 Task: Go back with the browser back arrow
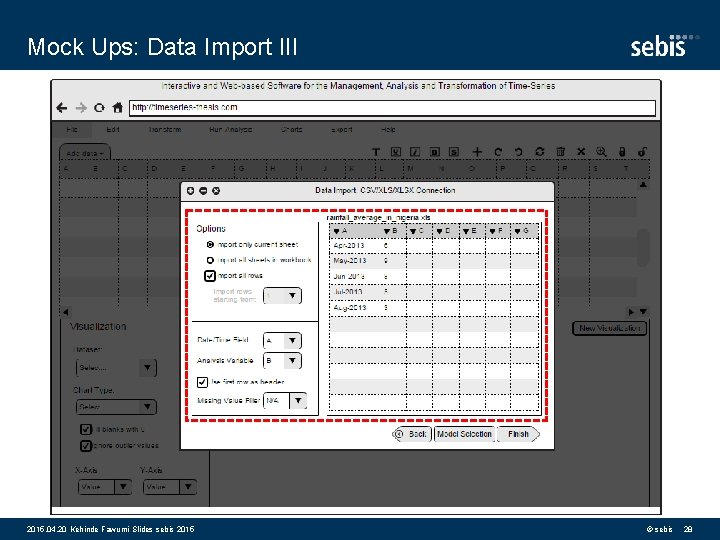pyautogui.click(x=62, y=108)
